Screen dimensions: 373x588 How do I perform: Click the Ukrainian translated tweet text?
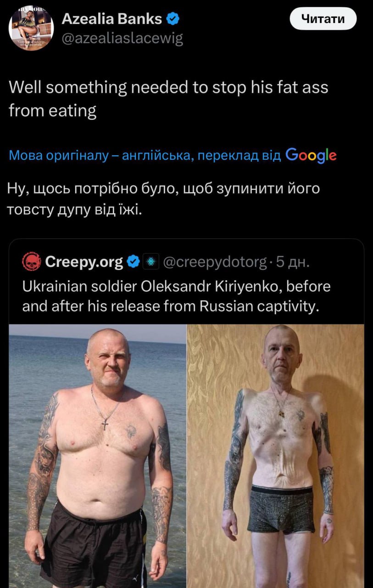pos(164,198)
